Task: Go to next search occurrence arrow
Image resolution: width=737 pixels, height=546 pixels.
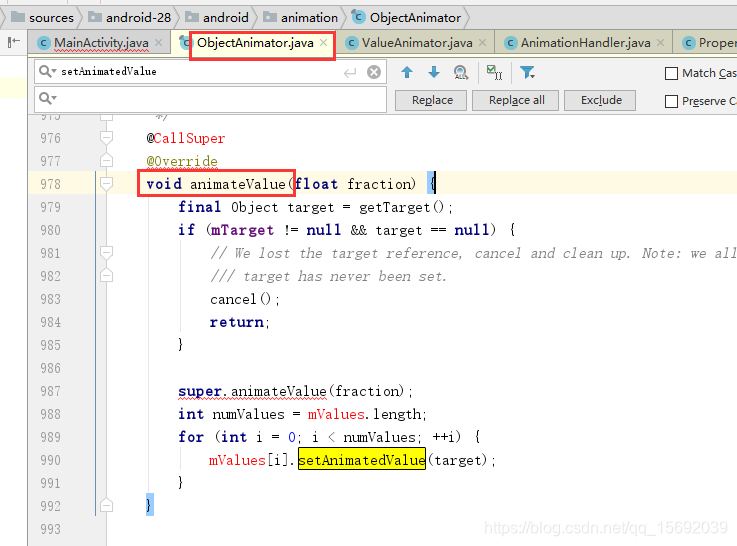Action: (x=434, y=72)
